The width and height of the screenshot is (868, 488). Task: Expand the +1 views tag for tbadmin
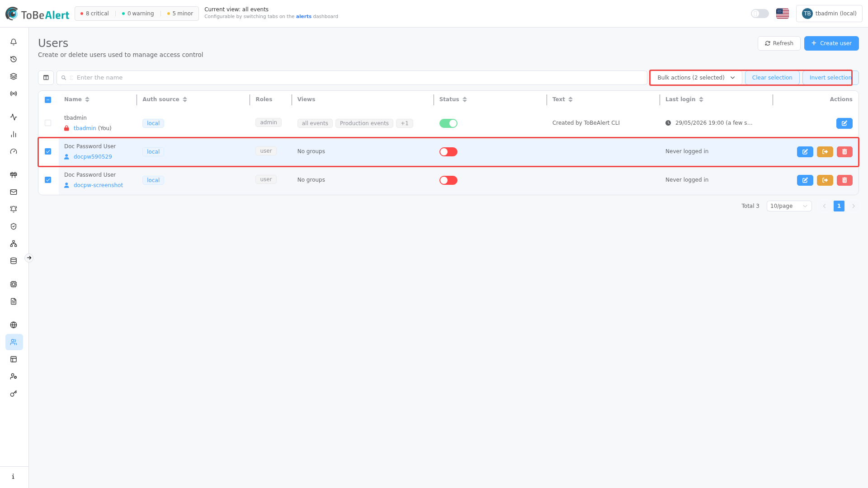(x=404, y=123)
